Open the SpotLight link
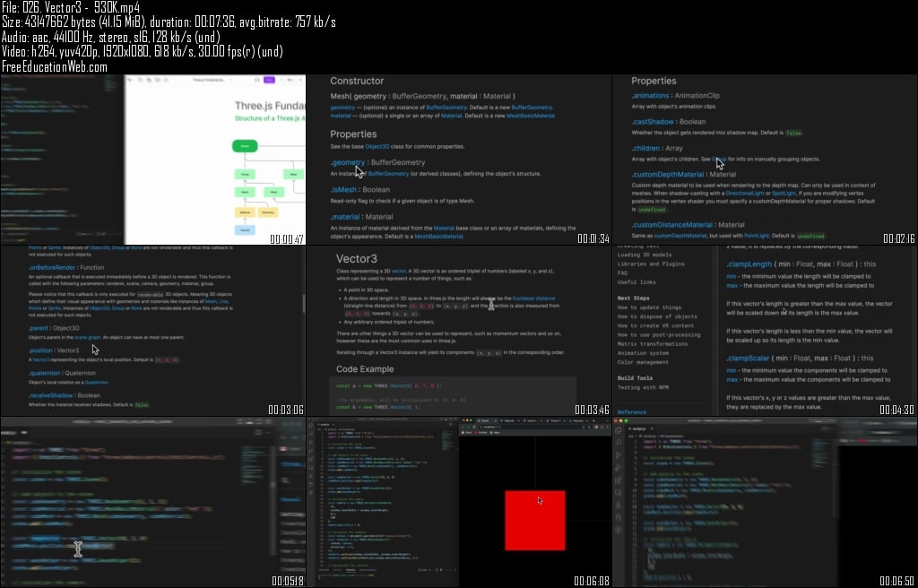 (x=784, y=194)
